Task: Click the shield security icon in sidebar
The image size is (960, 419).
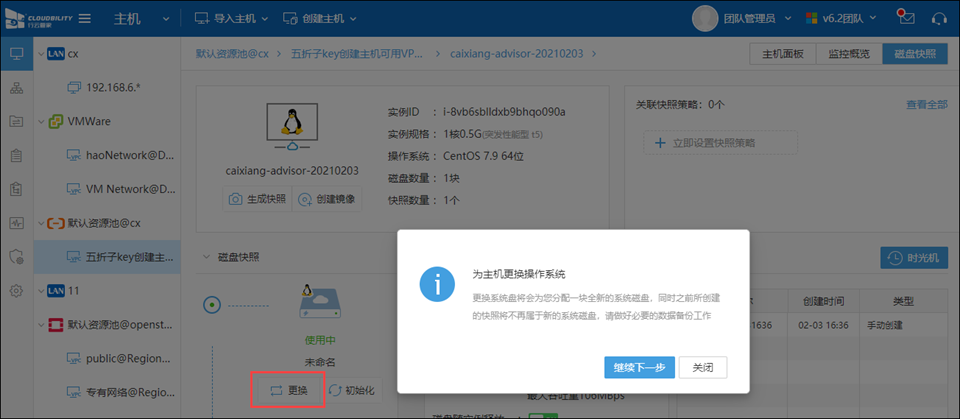Action: (16, 257)
